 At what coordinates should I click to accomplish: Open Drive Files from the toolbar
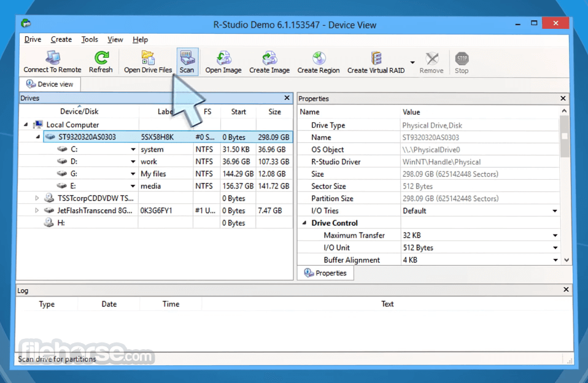[x=148, y=62]
